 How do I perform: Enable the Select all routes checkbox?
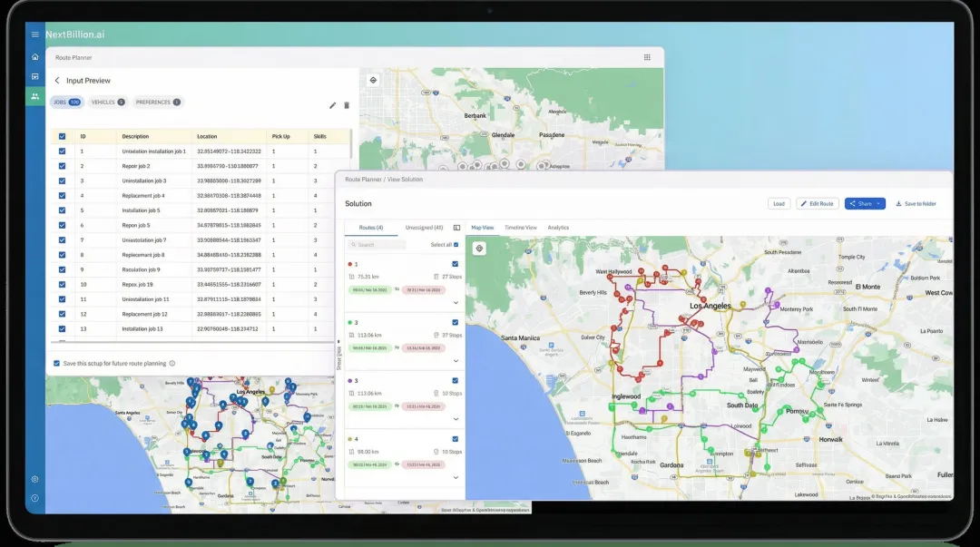[x=455, y=244]
